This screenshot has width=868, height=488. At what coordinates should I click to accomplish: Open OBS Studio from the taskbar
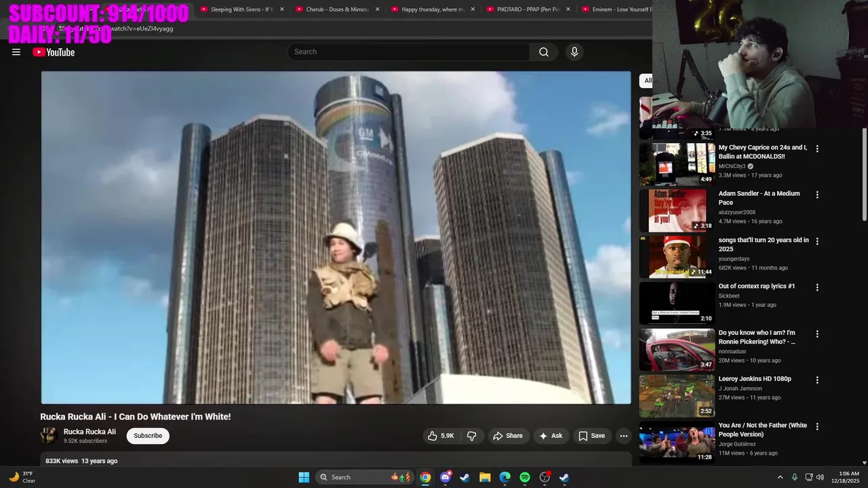pyautogui.click(x=545, y=477)
